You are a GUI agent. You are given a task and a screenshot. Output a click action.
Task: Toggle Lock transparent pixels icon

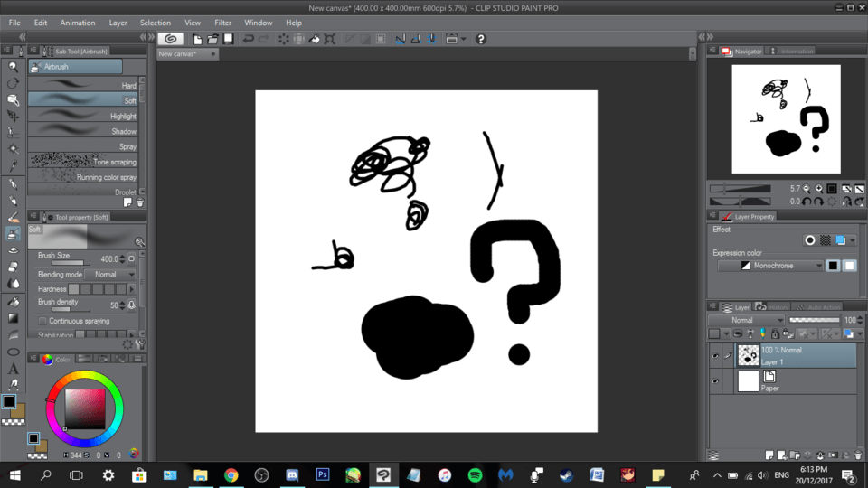pos(788,333)
